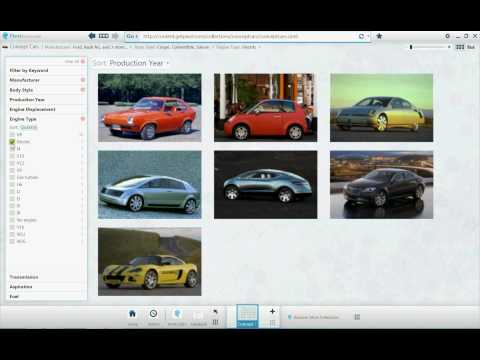Add collection to favorites with the star icon
This screenshot has height=360, width=480.
coord(379,36)
